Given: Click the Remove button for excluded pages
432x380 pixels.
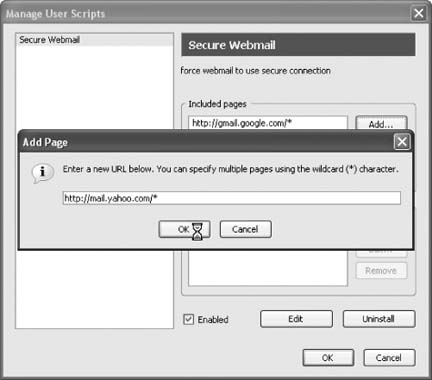Looking at the screenshot, I should coord(381,271).
